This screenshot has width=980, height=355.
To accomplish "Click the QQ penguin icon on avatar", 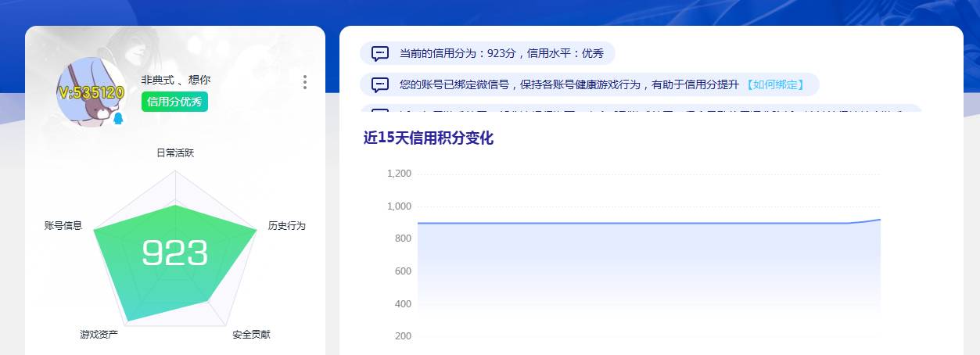I will click(118, 118).
